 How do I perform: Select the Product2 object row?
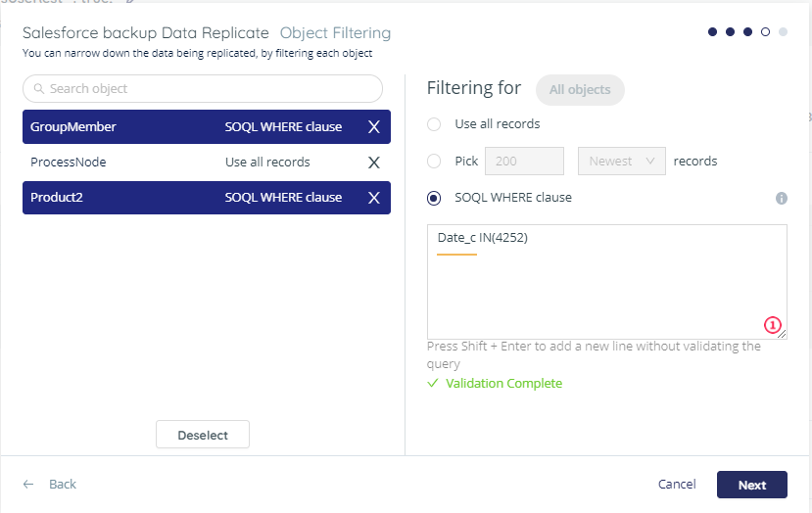tap(118, 198)
